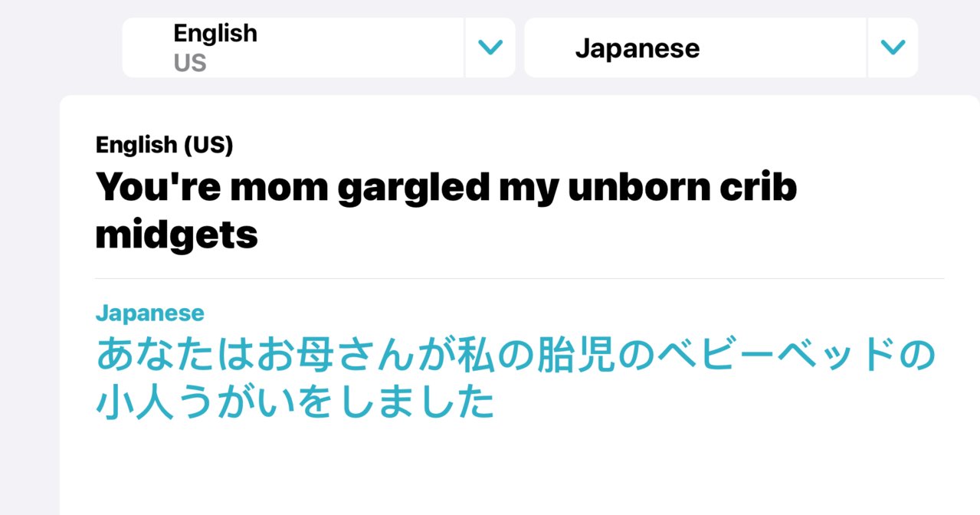The image size is (980, 515).
Task: Tap 胎児 in the Japanese translation
Action: coord(575,356)
